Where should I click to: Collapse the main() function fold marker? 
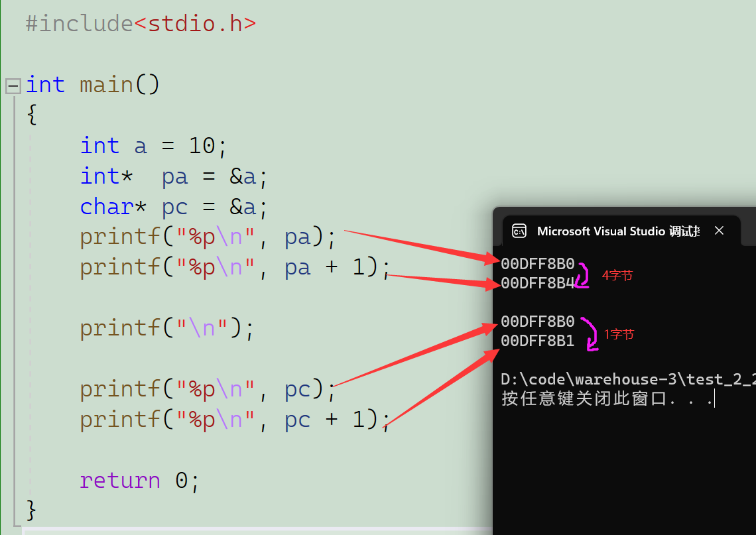(x=13, y=86)
